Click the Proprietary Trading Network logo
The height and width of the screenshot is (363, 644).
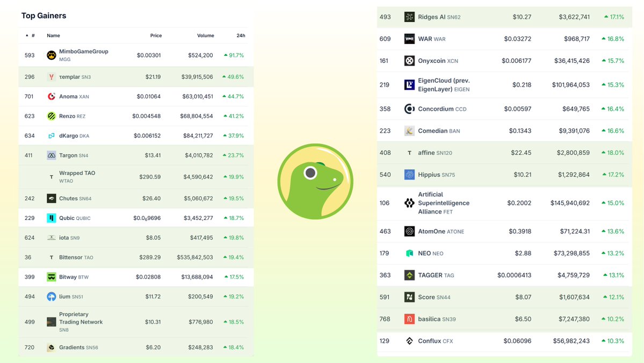point(52,322)
